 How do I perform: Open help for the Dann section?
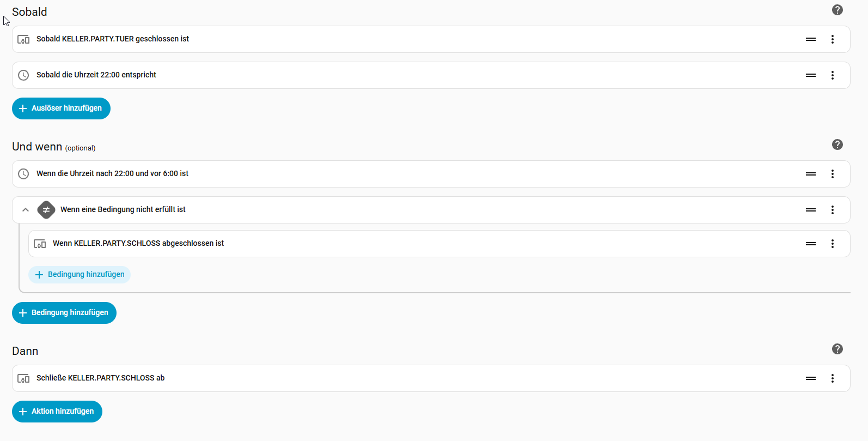tap(838, 349)
